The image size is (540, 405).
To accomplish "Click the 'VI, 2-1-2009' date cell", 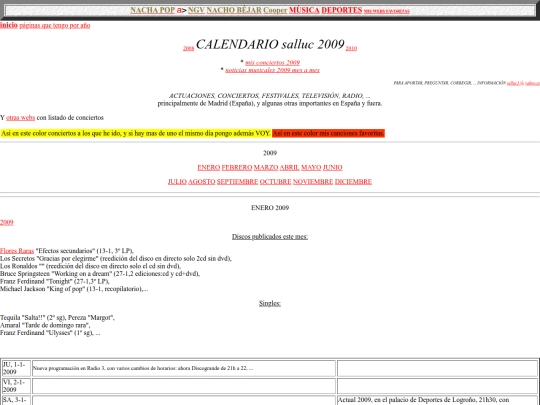I will pyautogui.click(x=16, y=386).
